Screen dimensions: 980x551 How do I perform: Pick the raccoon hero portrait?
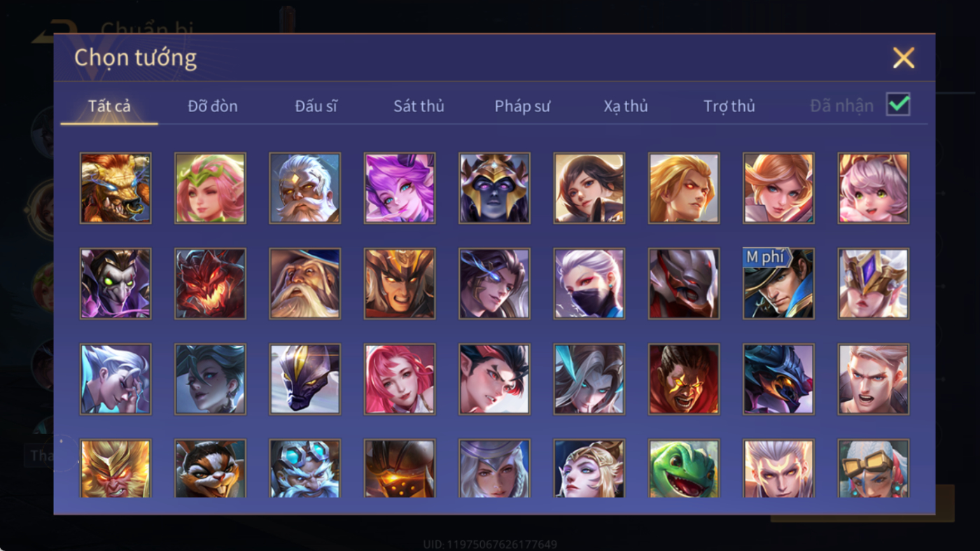[x=210, y=468]
